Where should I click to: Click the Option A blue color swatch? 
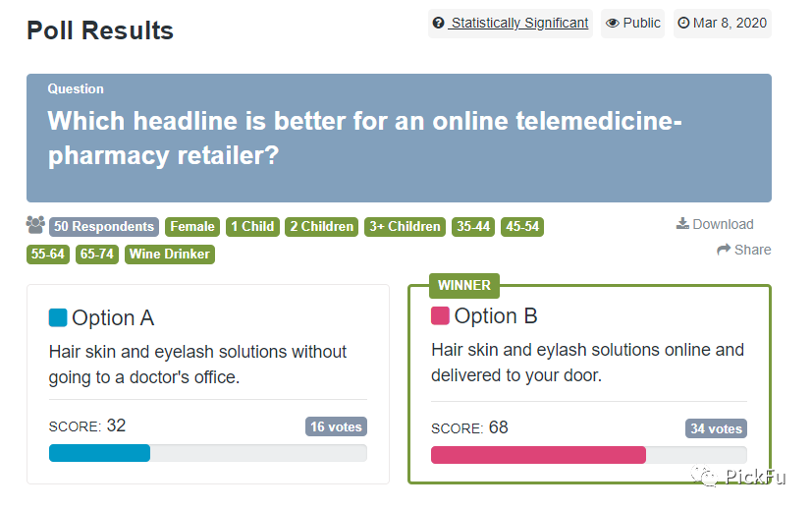[58, 317]
